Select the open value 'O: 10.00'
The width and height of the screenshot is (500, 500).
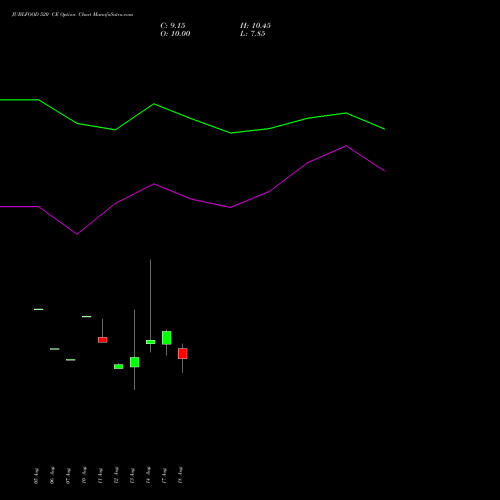tap(175, 34)
